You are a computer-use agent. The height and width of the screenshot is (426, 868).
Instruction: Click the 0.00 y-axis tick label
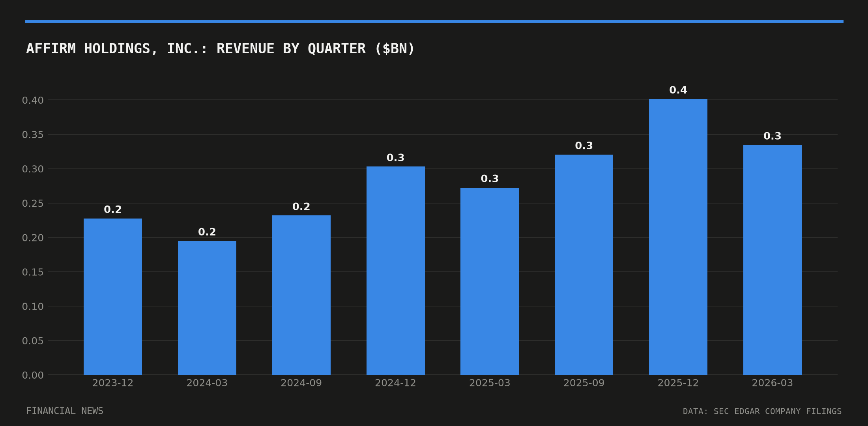tap(33, 375)
